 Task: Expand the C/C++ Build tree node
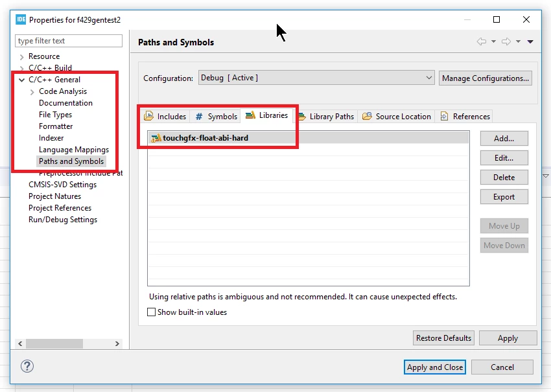coord(22,68)
